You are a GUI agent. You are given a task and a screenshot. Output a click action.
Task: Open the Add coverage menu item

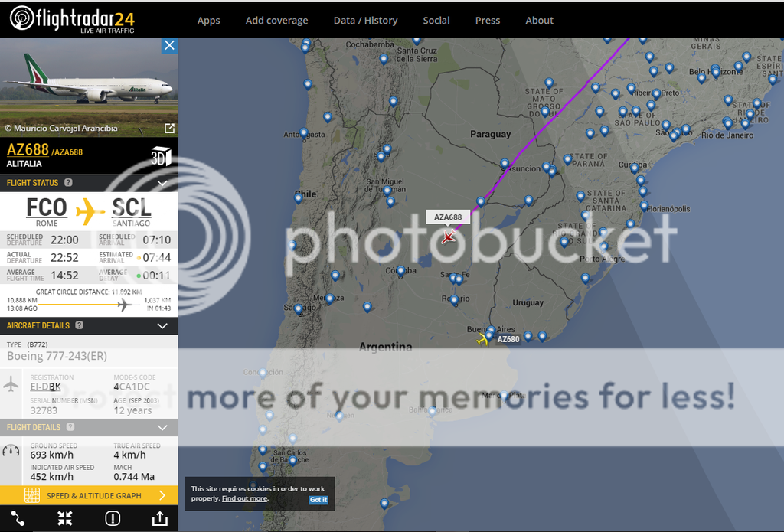point(276,21)
